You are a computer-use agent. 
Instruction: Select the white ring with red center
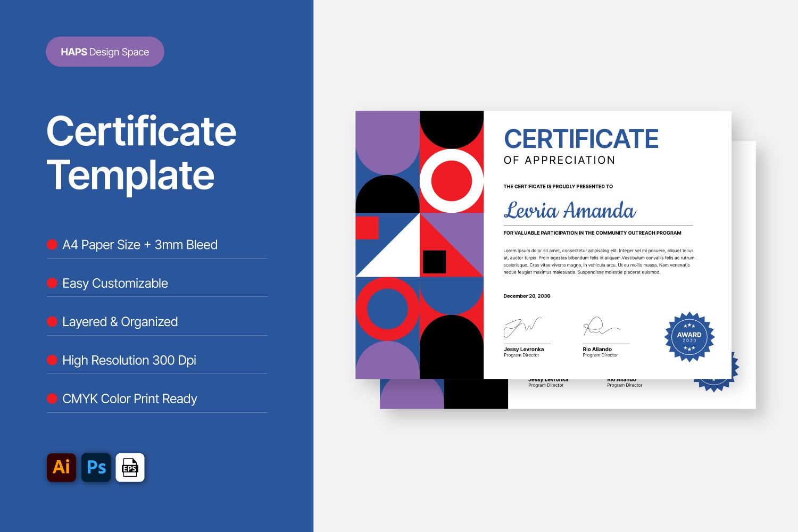tap(452, 181)
